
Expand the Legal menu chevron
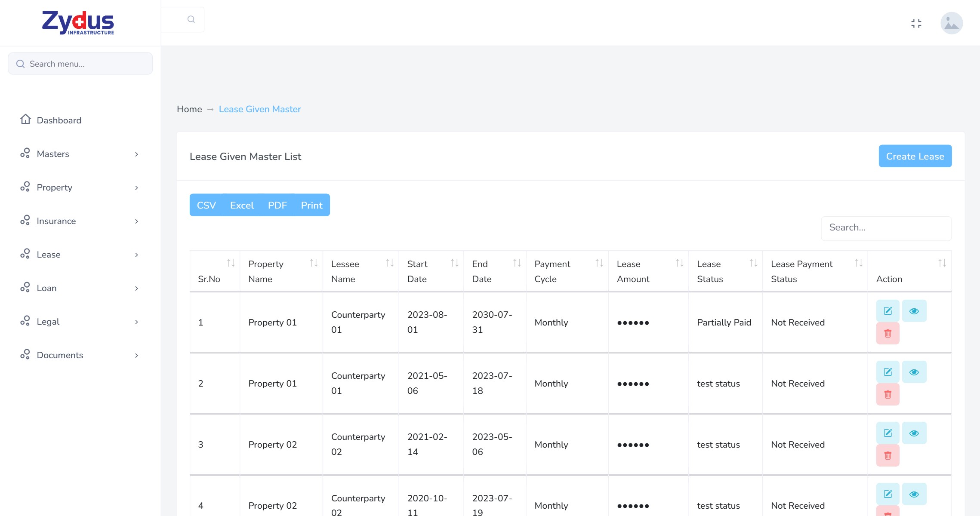(x=136, y=322)
